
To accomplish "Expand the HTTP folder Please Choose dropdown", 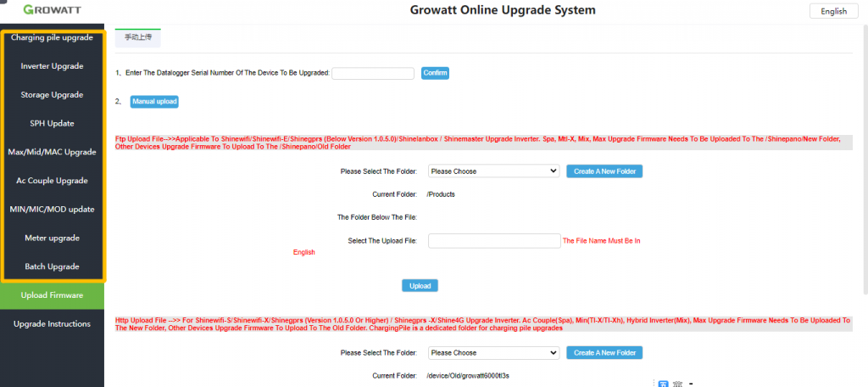I will tap(494, 352).
